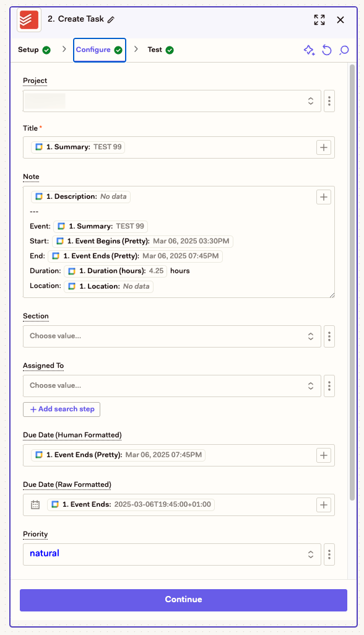364x635 pixels.
Task: Open calendar icon in Due Date Raw field
Action: point(35,505)
